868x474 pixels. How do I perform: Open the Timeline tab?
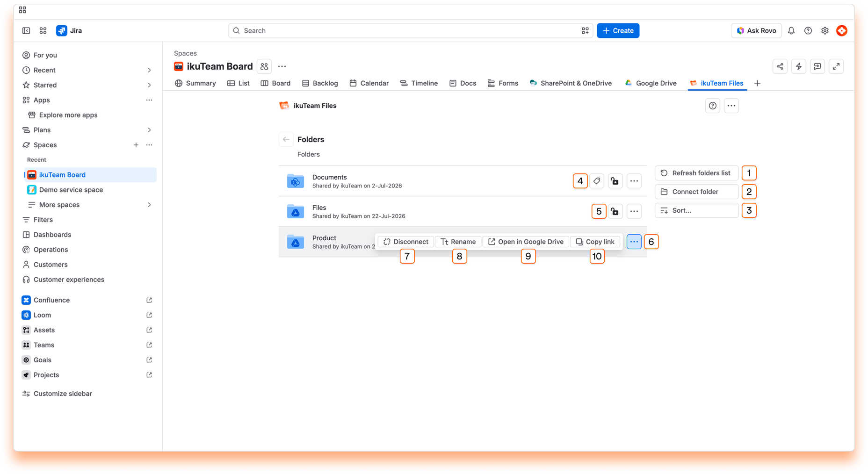(x=419, y=83)
